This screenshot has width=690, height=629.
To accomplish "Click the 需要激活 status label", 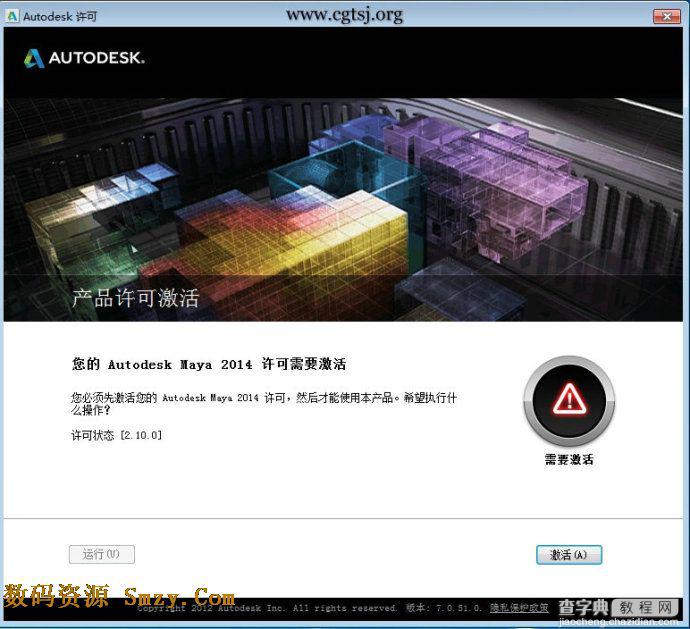I will pos(569,460).
